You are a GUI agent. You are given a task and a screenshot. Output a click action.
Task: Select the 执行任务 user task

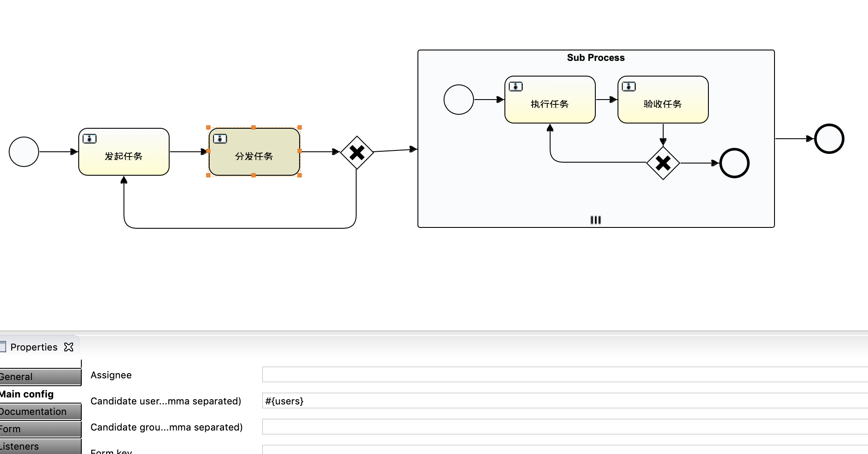pyautogui.click(x=550, y=100)
